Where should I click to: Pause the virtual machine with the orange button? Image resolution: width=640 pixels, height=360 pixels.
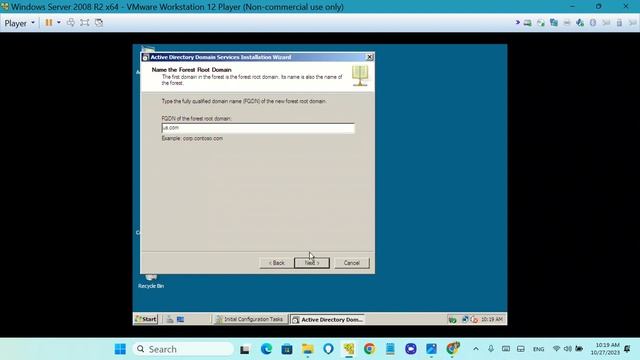[49, 23]
